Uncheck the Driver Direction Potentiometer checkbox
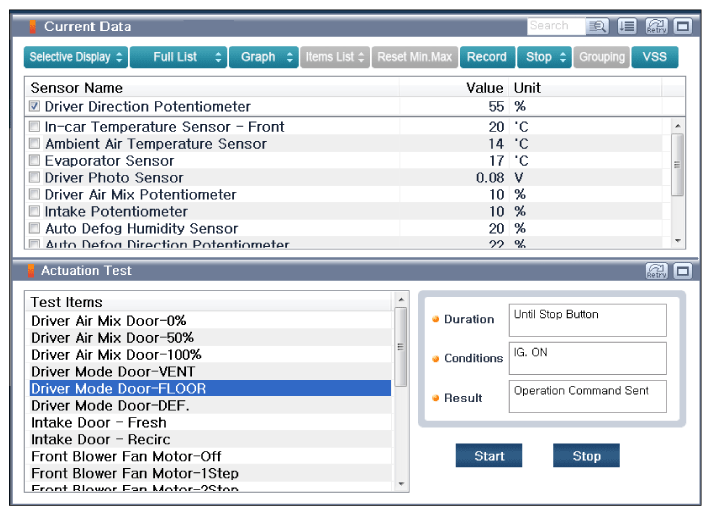The image size is (711, 515). [34, 106]
